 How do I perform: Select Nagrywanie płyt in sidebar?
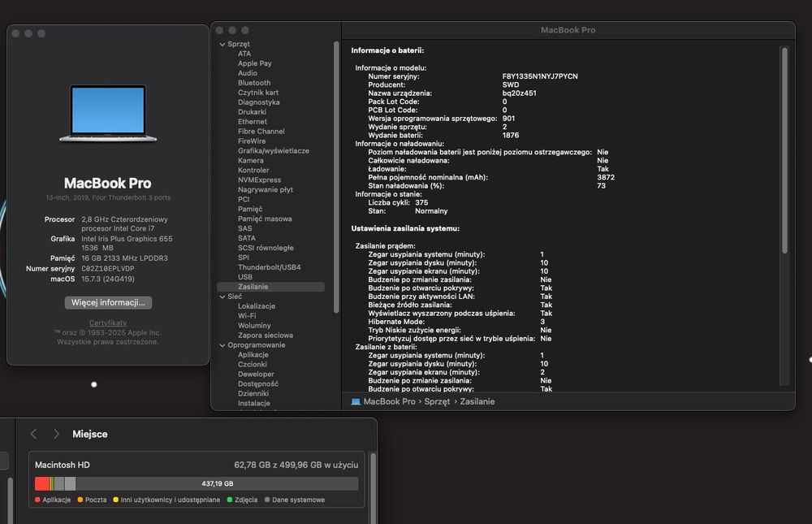click(266, 190)
